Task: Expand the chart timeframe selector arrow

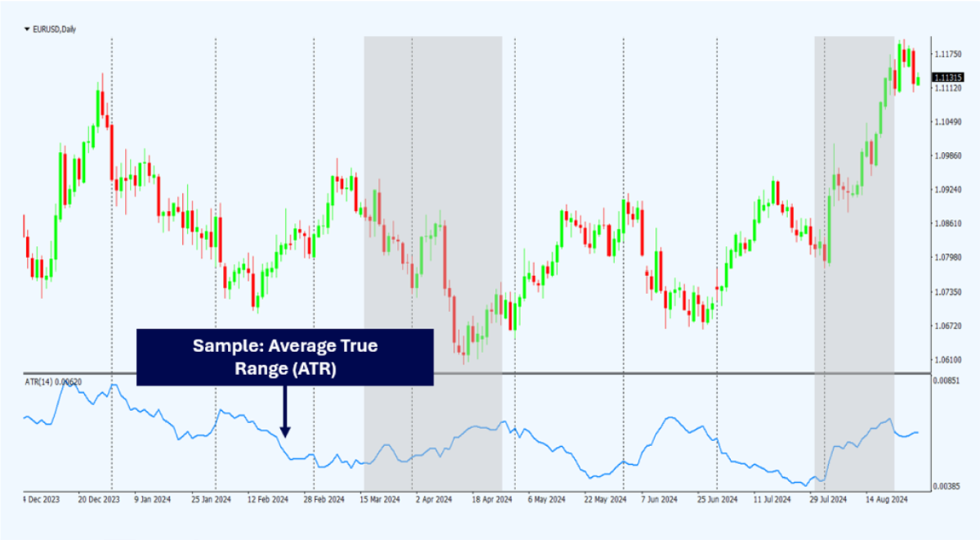Action: point(26,27)
